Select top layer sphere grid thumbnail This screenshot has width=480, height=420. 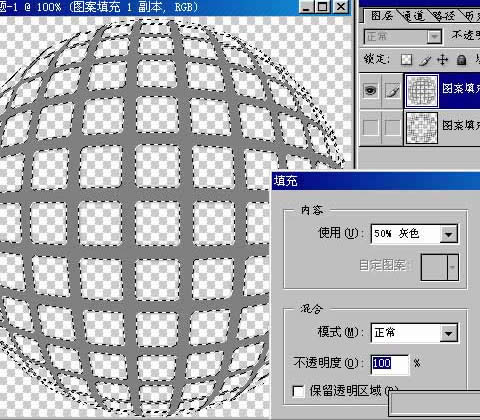pos(422,90)
